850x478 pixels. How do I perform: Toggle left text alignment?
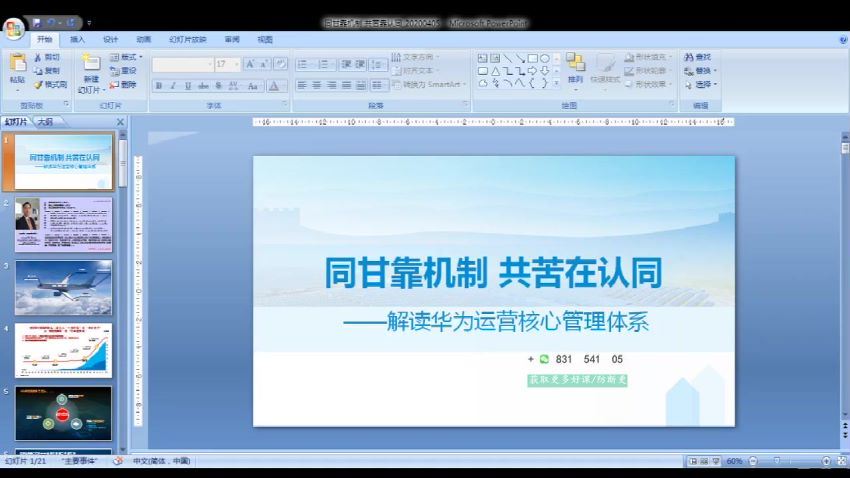(302, 85)
